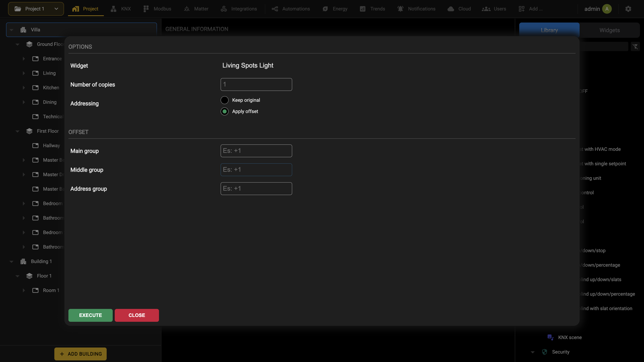The height and width of the screenshot is (362, 644).
Task: Click the EXECUTE button
Action: (91, 315)
